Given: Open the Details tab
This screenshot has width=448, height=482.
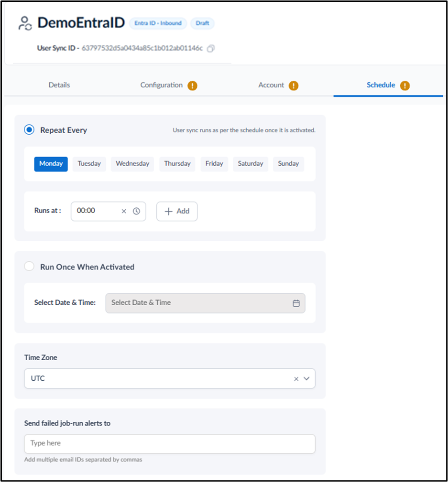Looking at the screenshot, I should point(59,85).
